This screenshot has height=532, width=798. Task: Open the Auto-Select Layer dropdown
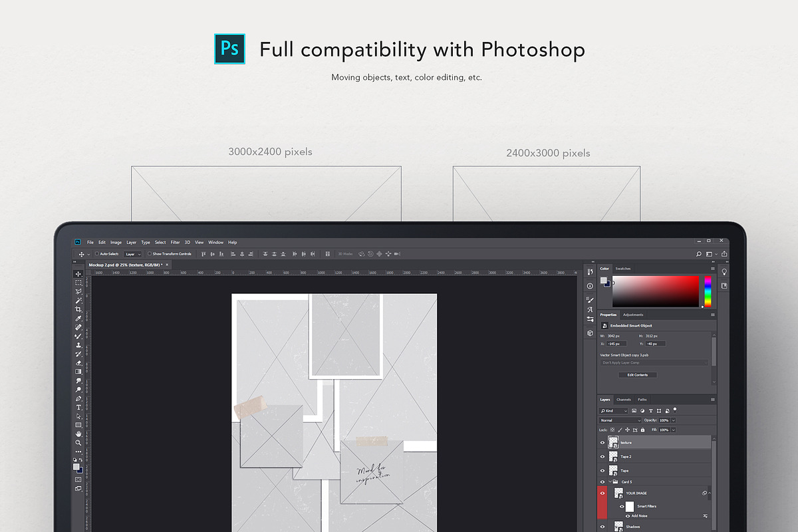click(133, 253)
